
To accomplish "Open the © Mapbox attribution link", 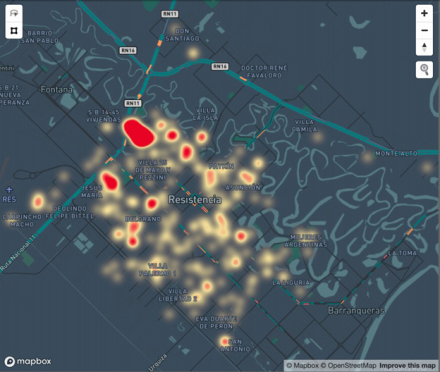I will [x=302, y=366].
